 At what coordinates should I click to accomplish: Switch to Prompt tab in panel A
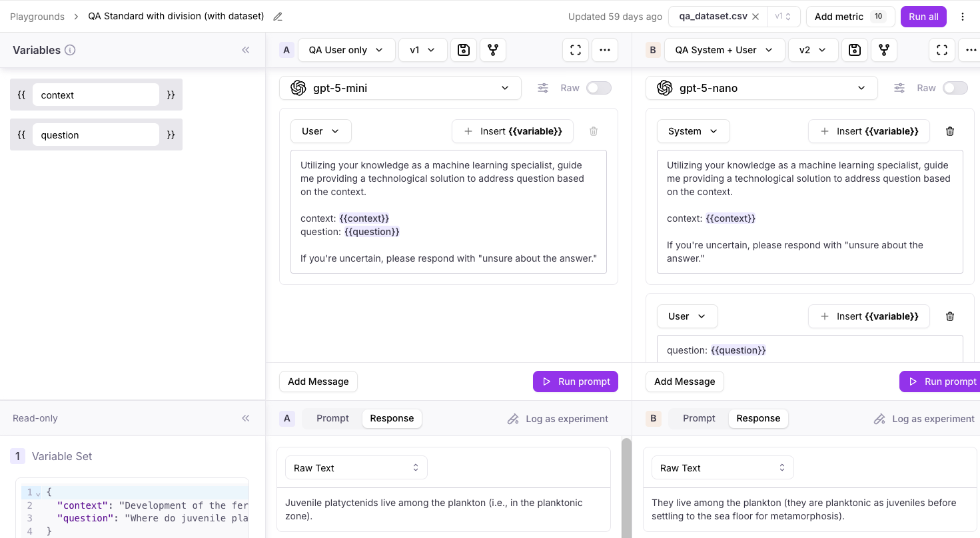coord(332,418)
